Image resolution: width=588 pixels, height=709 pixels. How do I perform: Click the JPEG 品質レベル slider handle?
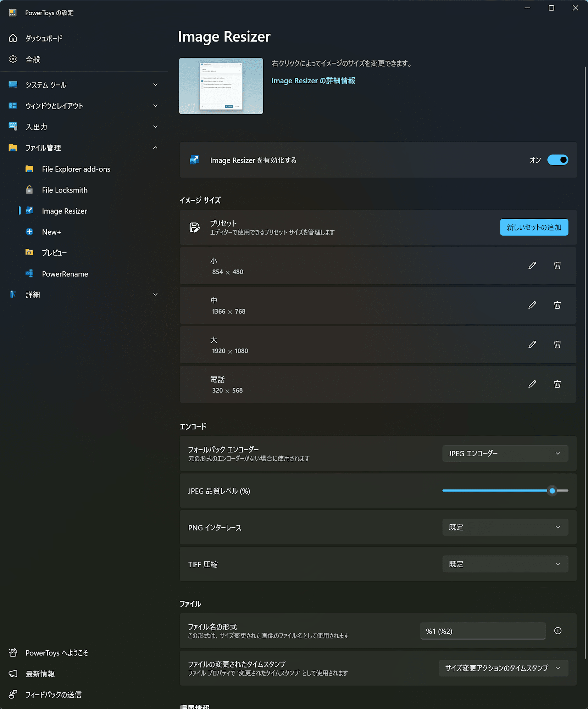(x=552, y=491)
